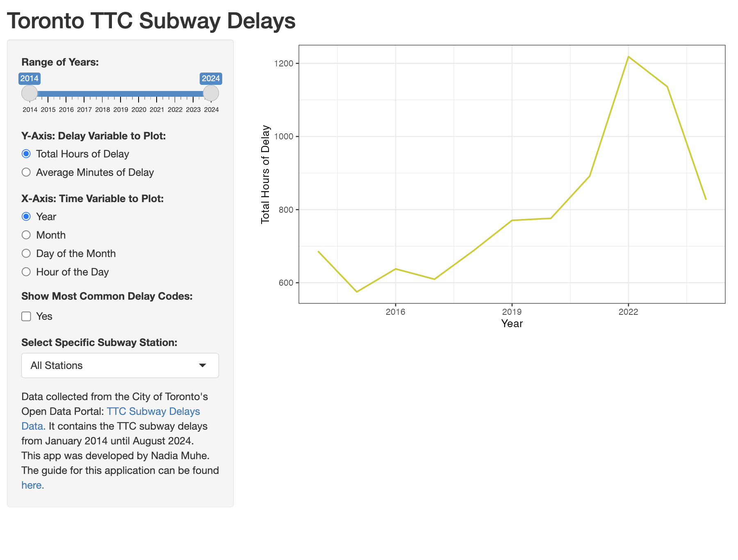Click the Toronto TTC Subway Delays title
The width and height of the screenshot is (738, 560).
point(151,20)
